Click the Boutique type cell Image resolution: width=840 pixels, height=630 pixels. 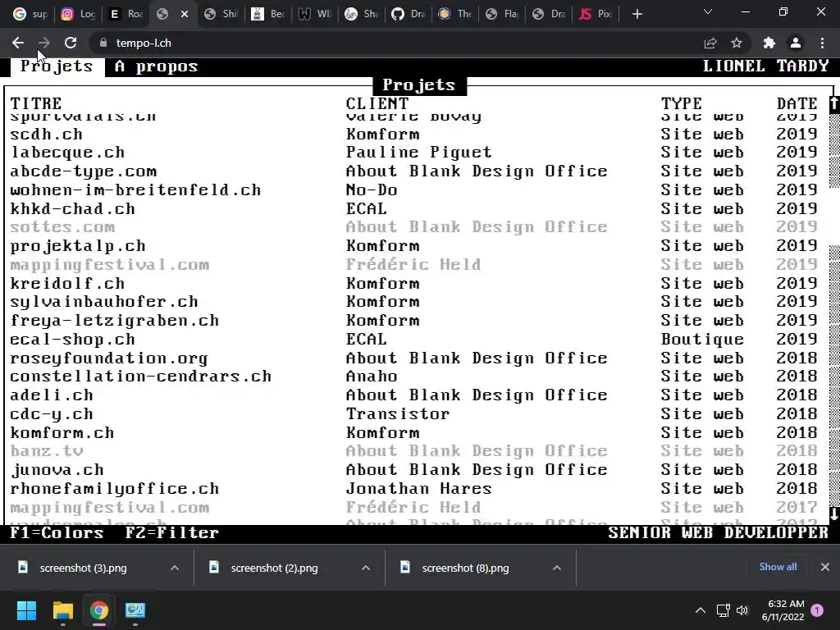[x=702, y=339]
